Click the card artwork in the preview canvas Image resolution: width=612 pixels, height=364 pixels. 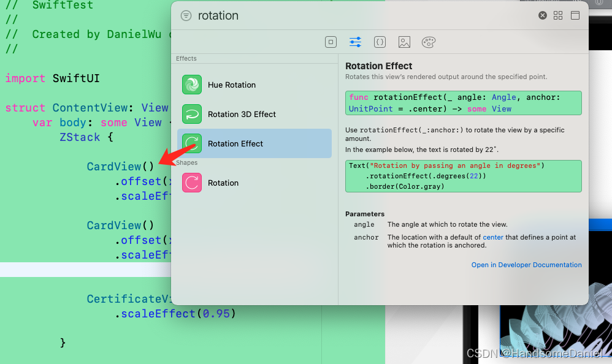pos(556,331)
